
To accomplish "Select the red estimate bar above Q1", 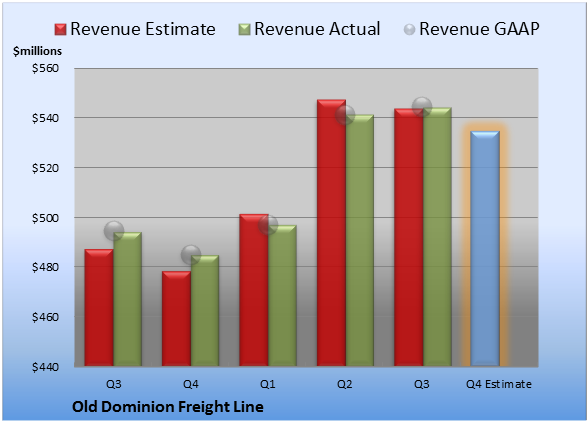I will click(x=254, y=290).
